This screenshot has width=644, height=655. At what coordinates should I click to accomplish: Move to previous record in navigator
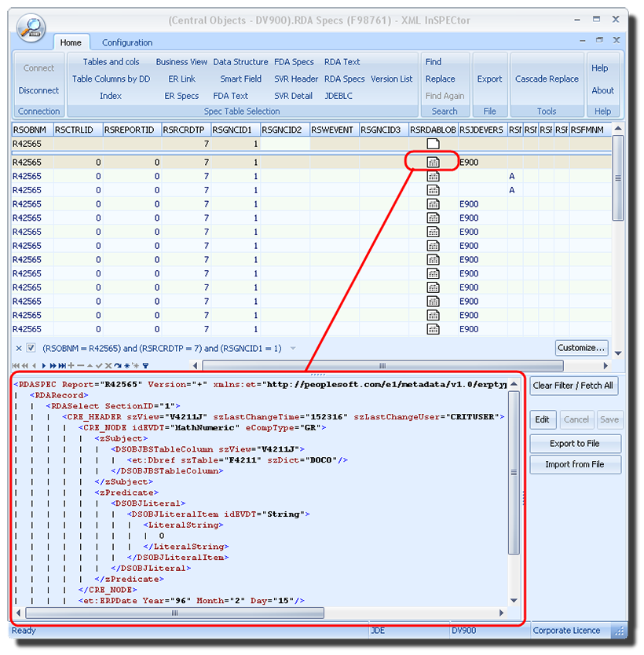(34, 365)
